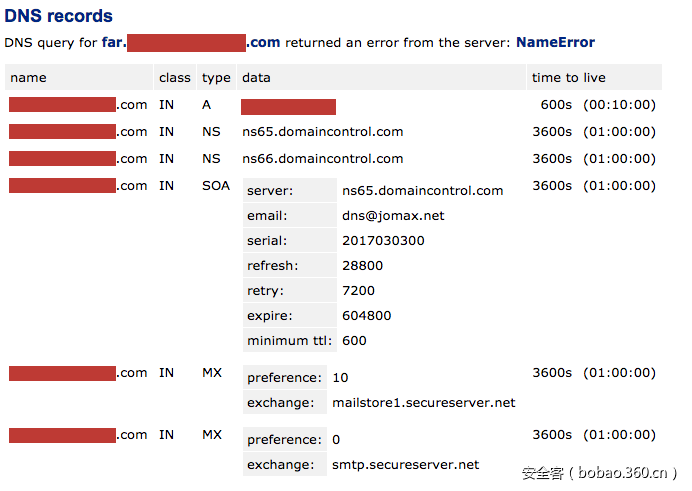The width and height of the screenshot is (692, 491).
Task: Click the "time to live" column header
Action: point(568,78)
